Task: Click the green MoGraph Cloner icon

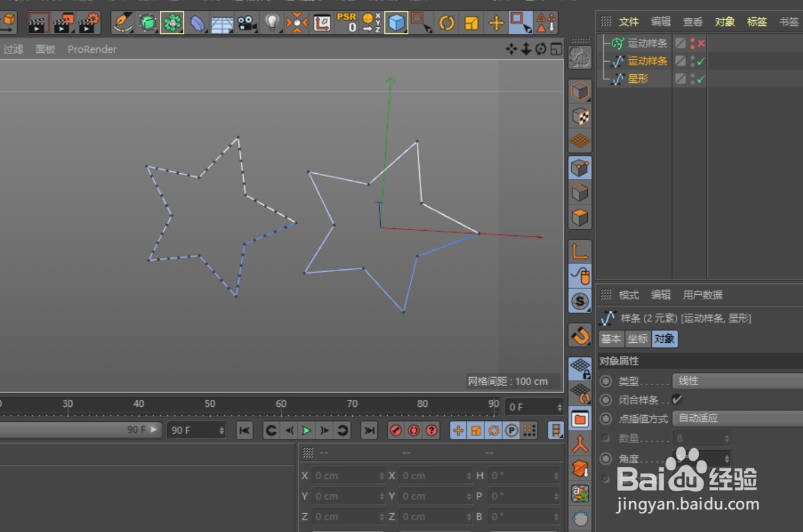Action: pyautogui.click(x=172, y=23)
